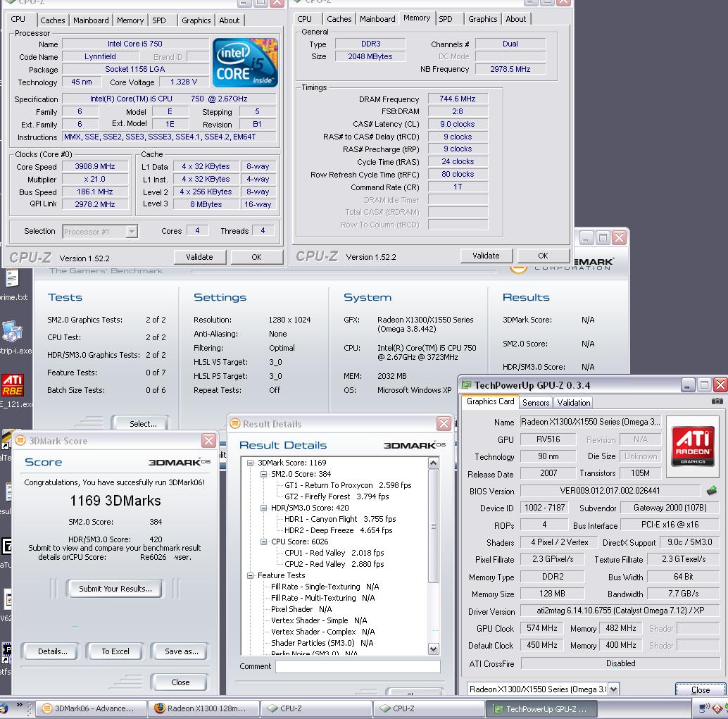Viewport: 728px width, 719px height.
Task: Select HDR2 - Deep Freeze row
Action: (x=338, y=530)
